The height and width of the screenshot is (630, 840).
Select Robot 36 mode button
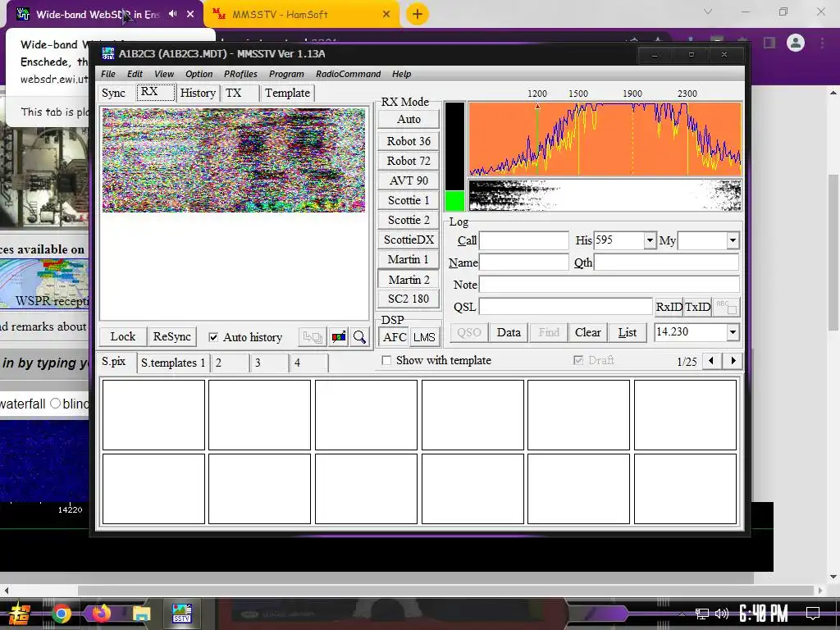coord(409,141)
